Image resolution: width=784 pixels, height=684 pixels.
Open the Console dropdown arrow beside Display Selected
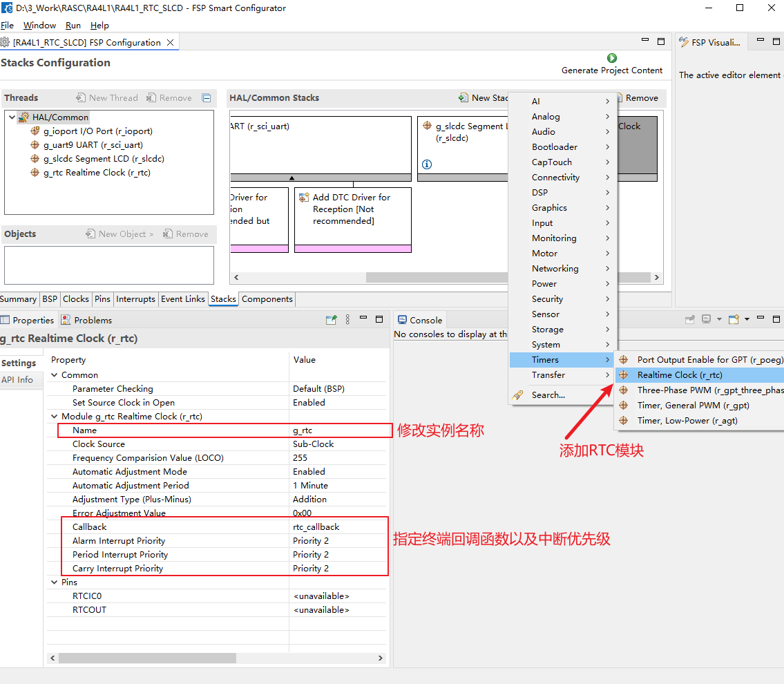pos(720,319)
